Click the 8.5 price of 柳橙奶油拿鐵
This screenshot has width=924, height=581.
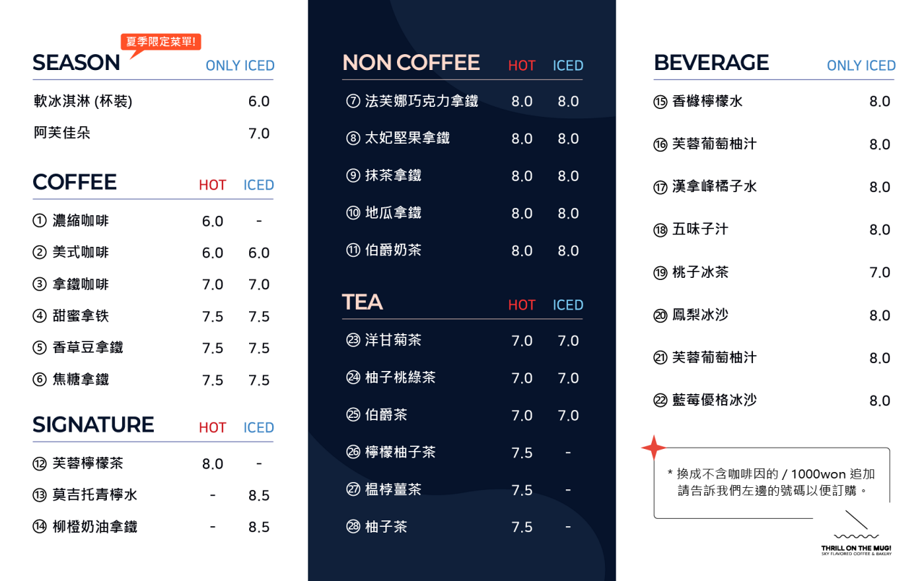click(x=258, y=528)
